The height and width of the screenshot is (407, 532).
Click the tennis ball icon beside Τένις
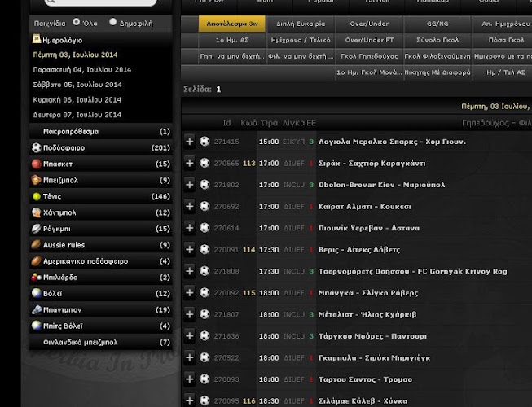click(37, 196)
